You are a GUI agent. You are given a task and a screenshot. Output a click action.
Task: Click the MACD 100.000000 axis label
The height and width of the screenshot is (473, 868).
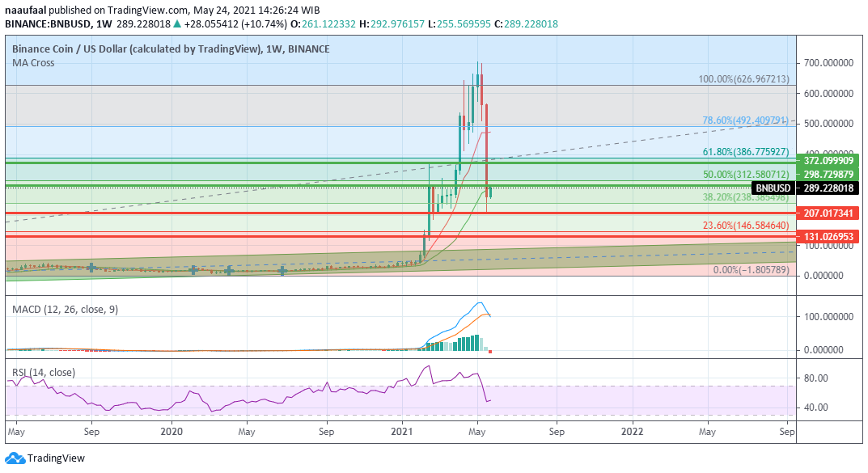pyautogui.click(x=828, y=317)
